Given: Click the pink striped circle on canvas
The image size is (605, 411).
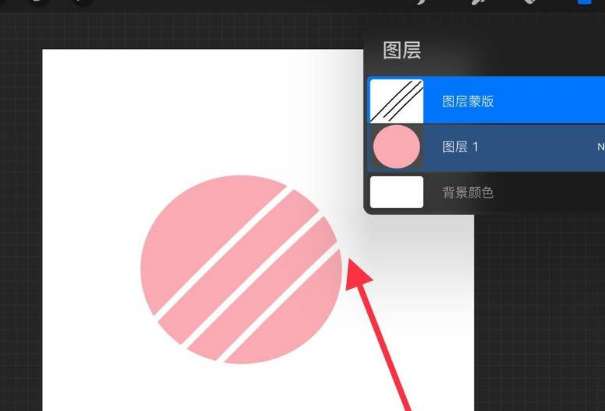Looking at the screenshot, I should tap(241, 269).
